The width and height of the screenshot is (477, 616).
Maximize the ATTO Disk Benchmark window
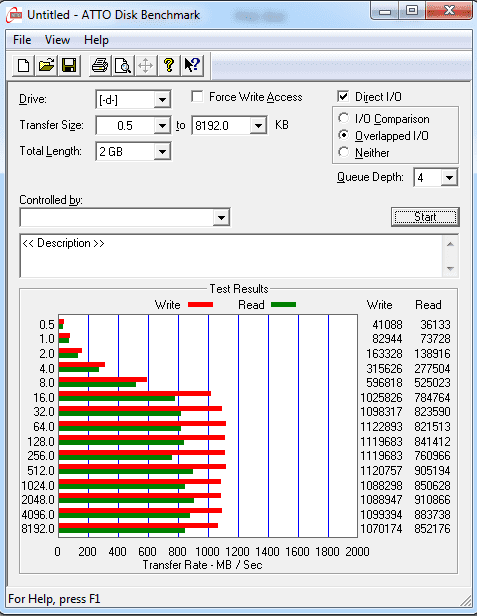pyautogui.click(x=412, y=11)
